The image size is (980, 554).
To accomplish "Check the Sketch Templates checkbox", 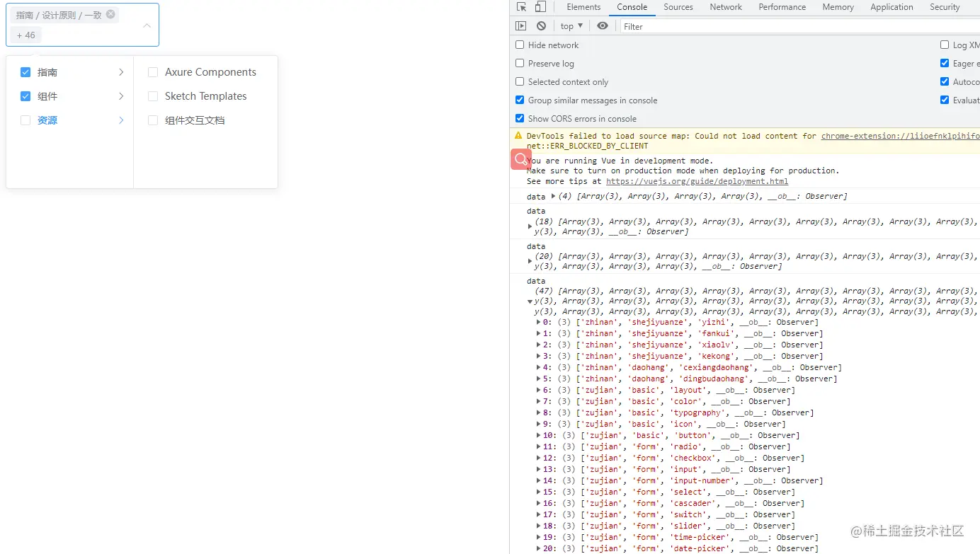I will [x=152, y=96].
